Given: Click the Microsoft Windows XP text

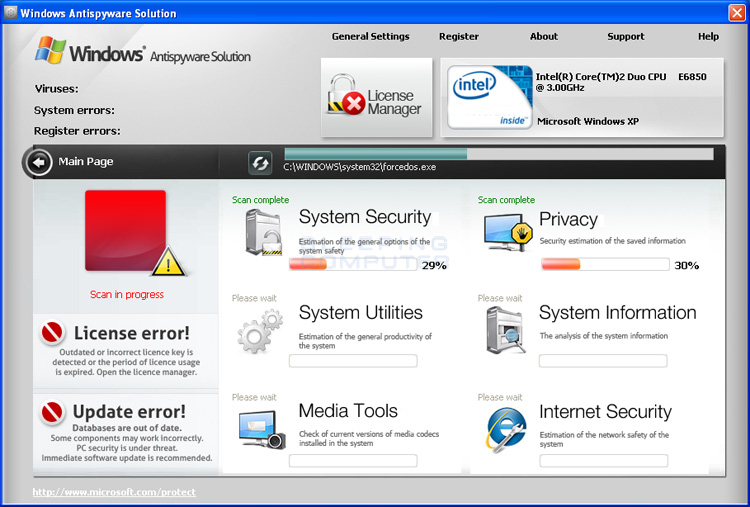Looking at the screenshot, I should [x=588, y=121].
